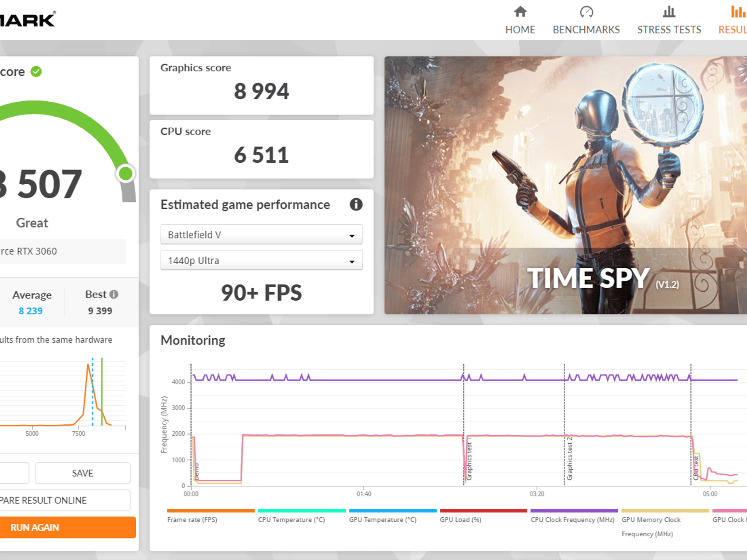This screenshot has width=747, height=560.
Task: Click the 90+ FPS estimate
Action: pos(262,293)
